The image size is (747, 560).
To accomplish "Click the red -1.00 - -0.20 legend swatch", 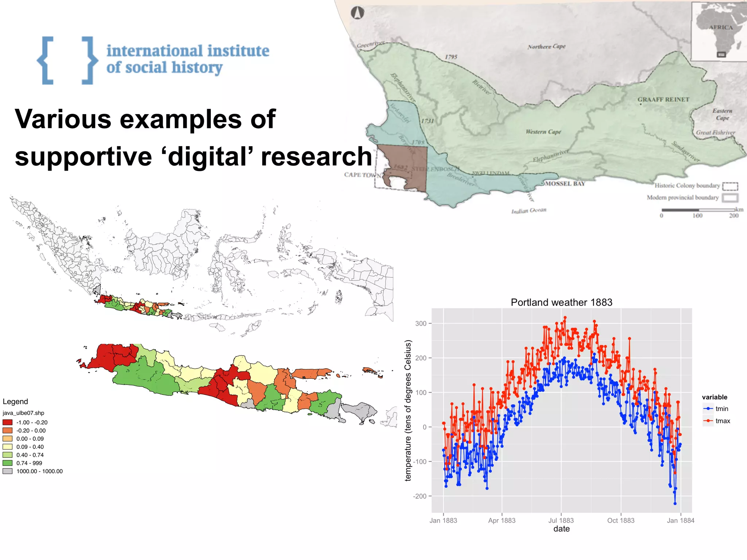I will (8, 422).
